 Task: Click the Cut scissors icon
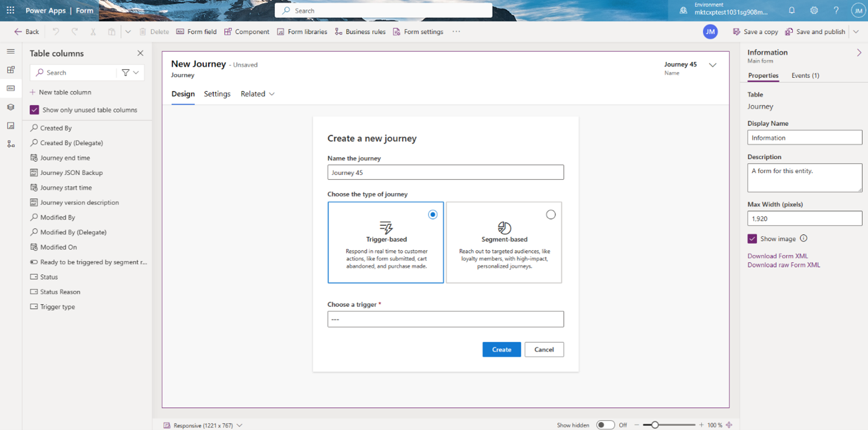coord(93,32)
